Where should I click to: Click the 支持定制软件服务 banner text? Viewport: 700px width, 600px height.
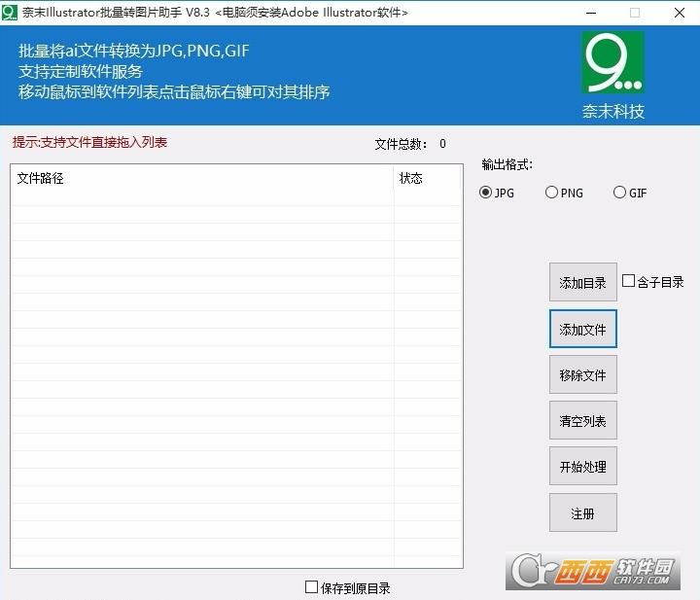(81, 71)
